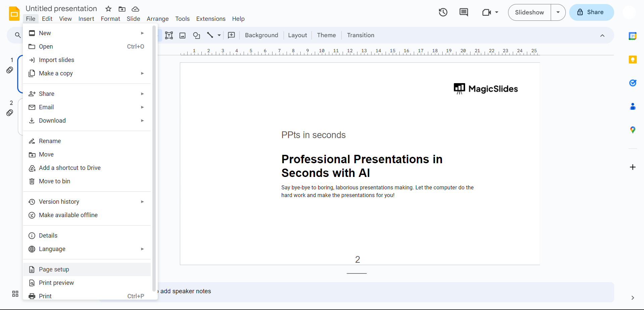Image resolution: width=644 pixels, height=310 pixels.
Task: Click the Share button
Action: coord(591,12)
